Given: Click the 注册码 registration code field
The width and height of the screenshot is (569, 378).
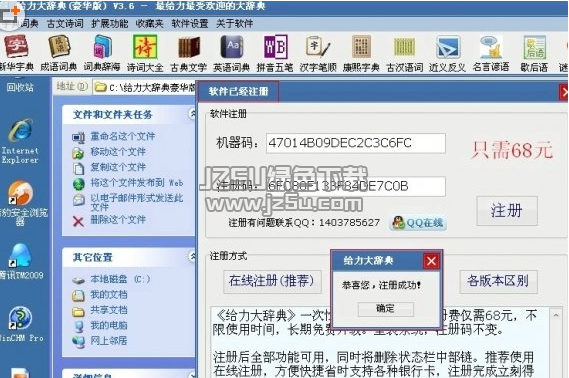Looking at the screenshot, I should (355, 186).
